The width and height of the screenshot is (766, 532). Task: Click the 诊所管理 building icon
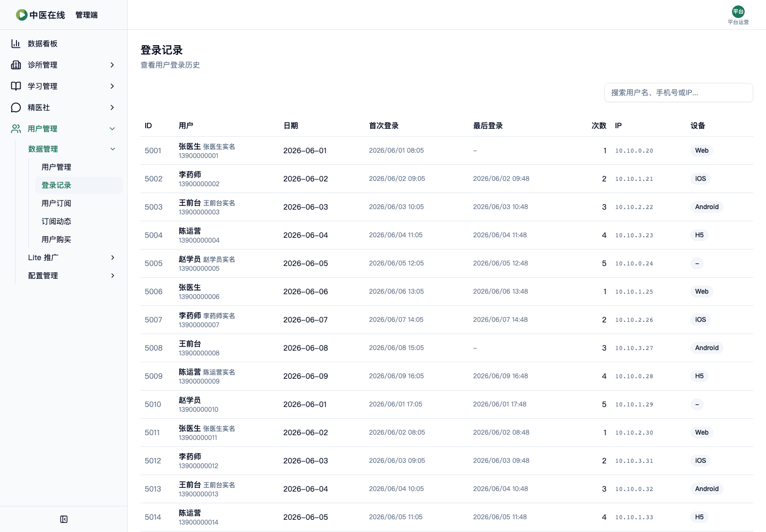pos(16,65)
